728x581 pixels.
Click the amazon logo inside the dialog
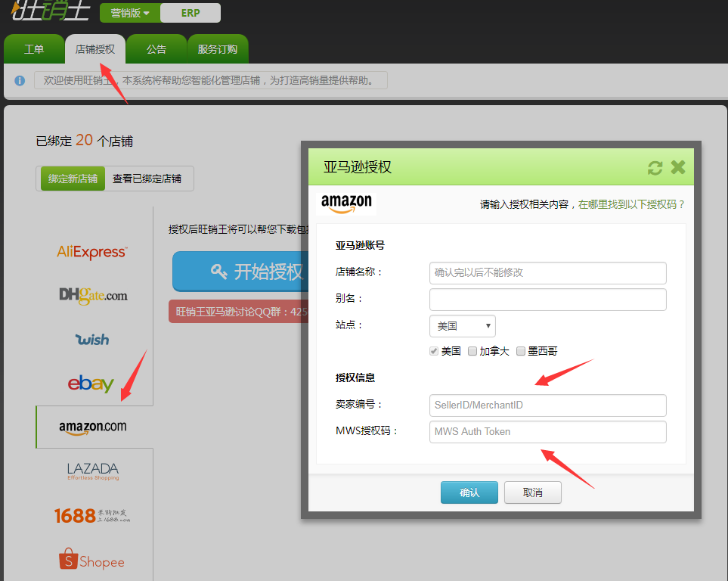(x=346, y=204)
